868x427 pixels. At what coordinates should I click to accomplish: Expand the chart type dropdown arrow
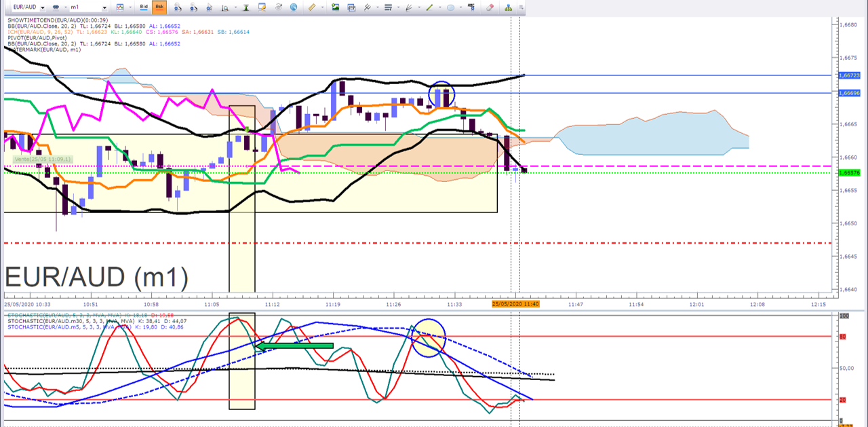130,7
